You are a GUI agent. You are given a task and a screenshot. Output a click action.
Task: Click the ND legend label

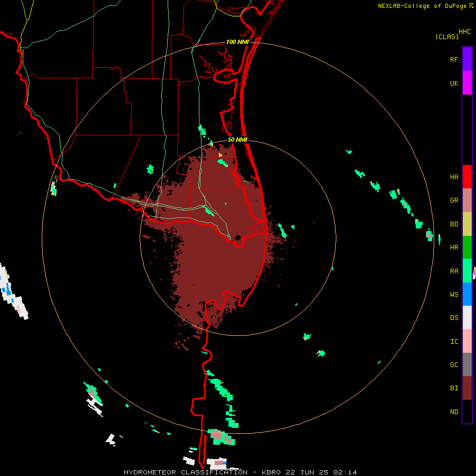pos(454,412)
